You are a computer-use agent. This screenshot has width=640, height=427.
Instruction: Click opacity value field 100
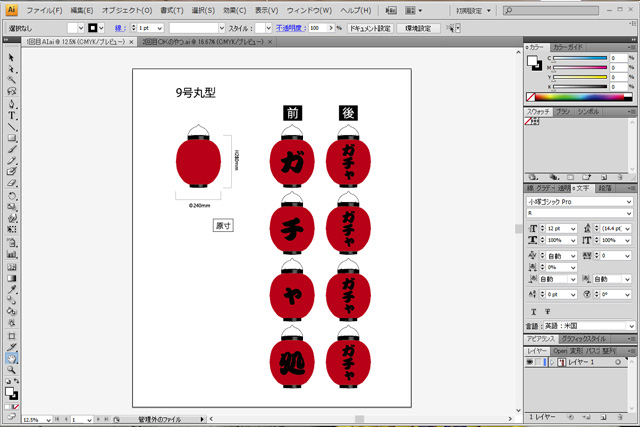click(318, 28)
